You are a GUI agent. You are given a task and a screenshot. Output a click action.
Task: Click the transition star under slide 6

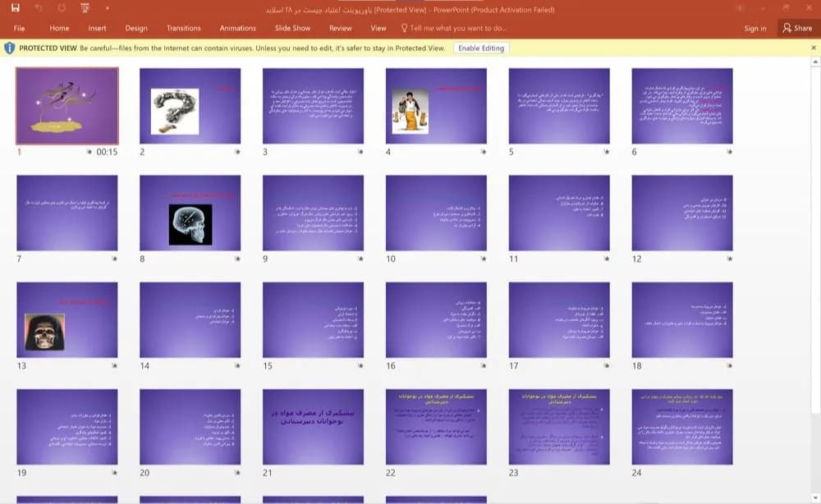[x=730, y=152]
